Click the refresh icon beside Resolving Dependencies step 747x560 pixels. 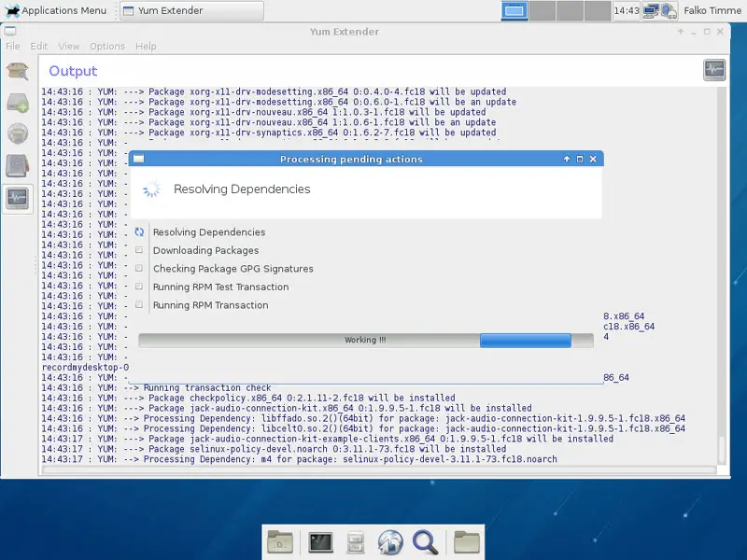coord(139,231)
